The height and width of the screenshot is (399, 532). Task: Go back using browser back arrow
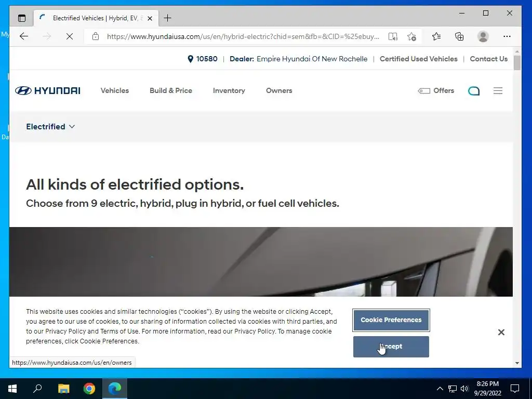pyautogui.click(x=24, y=36)
